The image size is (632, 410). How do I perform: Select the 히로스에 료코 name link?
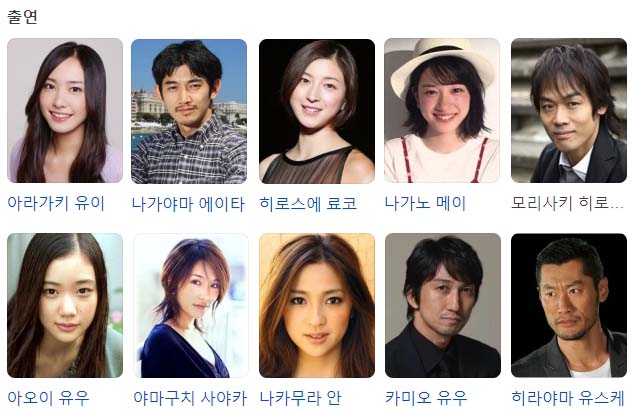click(x=308, y=204)
